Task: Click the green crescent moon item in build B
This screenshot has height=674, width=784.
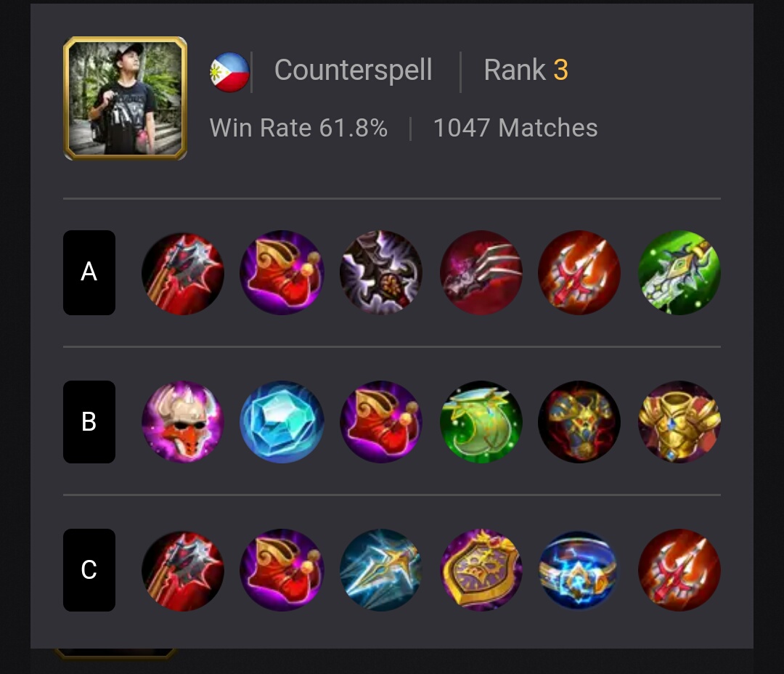Action: coord(481,422)
